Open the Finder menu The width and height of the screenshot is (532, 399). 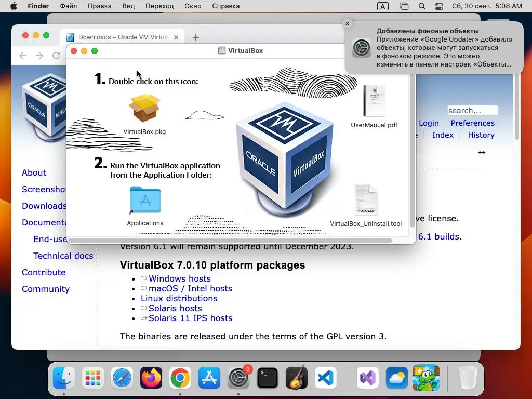tap(38, 6)
